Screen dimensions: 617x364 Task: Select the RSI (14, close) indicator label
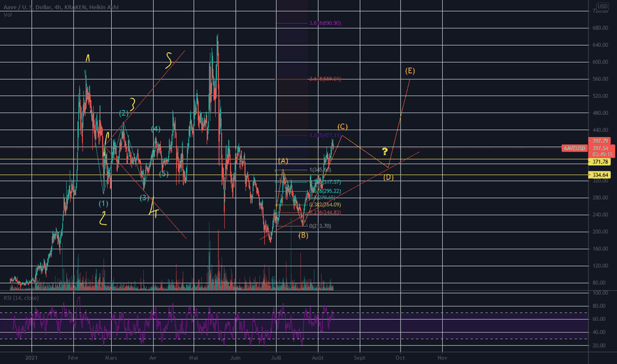pyautogui.click(x=21, y=298)
